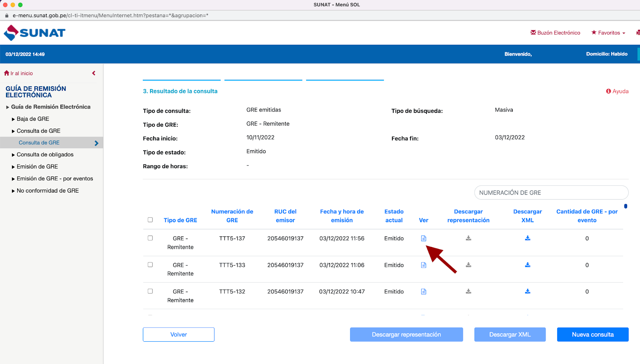The image size is (640, 364).
Task: Download representation icon for TTT5-137
Action: pyautogui.click(x=468, y=238)
